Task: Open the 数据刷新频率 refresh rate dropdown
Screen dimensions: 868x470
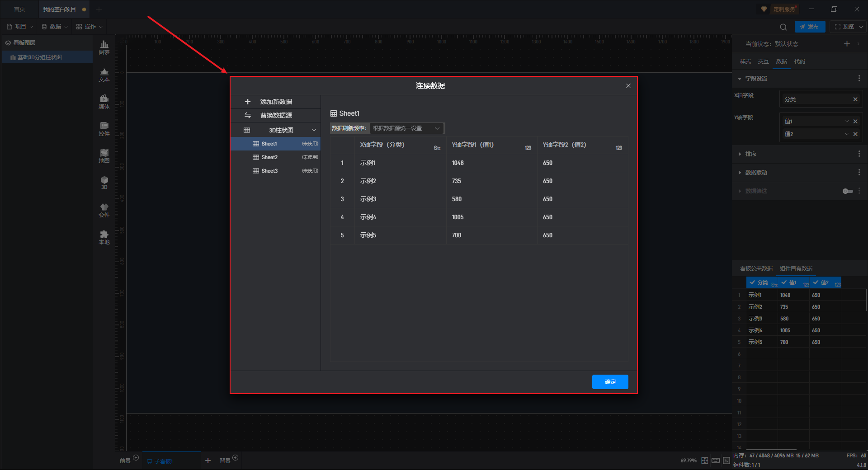Action: point(406,128)
